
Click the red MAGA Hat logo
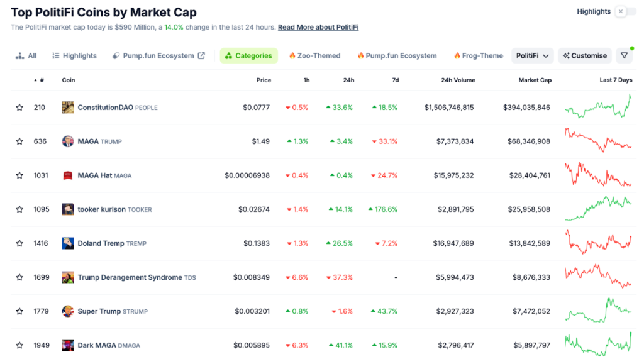68,175
